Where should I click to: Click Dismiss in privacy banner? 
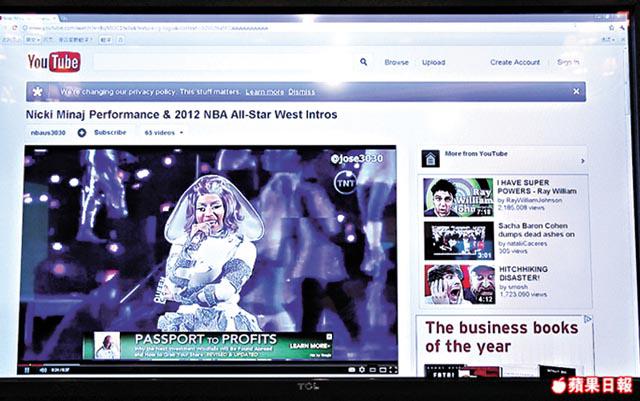(302, 92)
